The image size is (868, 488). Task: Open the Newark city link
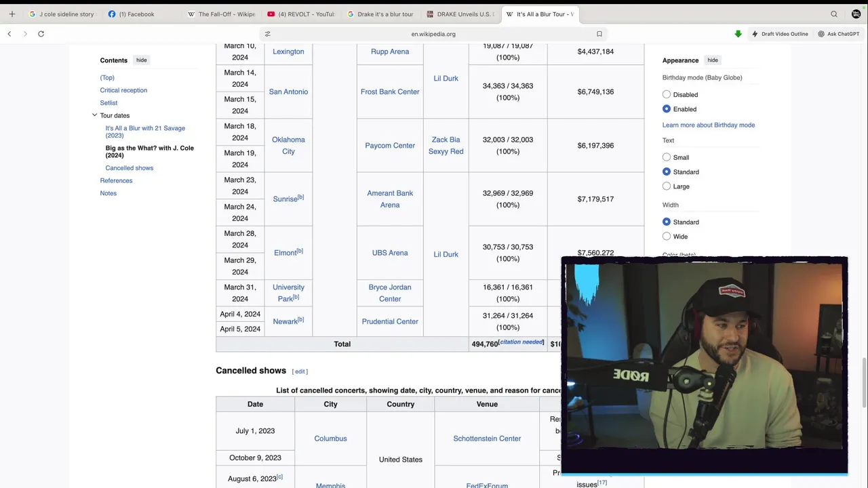point(285,322)
